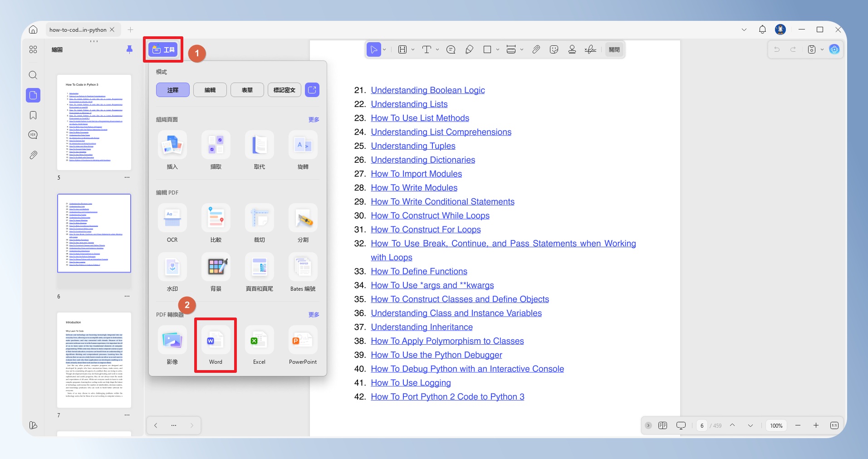Select the how-to-cod...in-python tab
The width and height of the screenshot is (868, 459).
point(78,29)
